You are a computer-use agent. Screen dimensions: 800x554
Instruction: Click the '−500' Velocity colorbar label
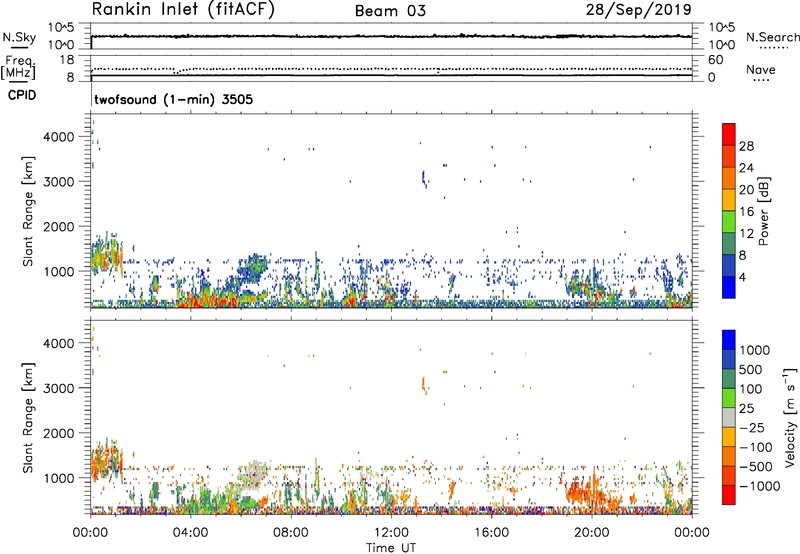click(755, 467)
